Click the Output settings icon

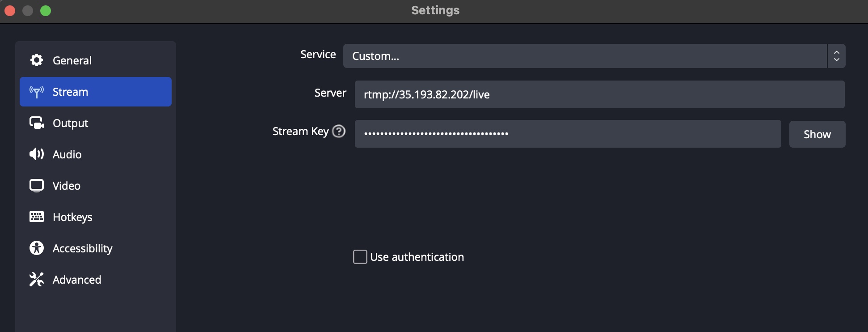[37, 123]
